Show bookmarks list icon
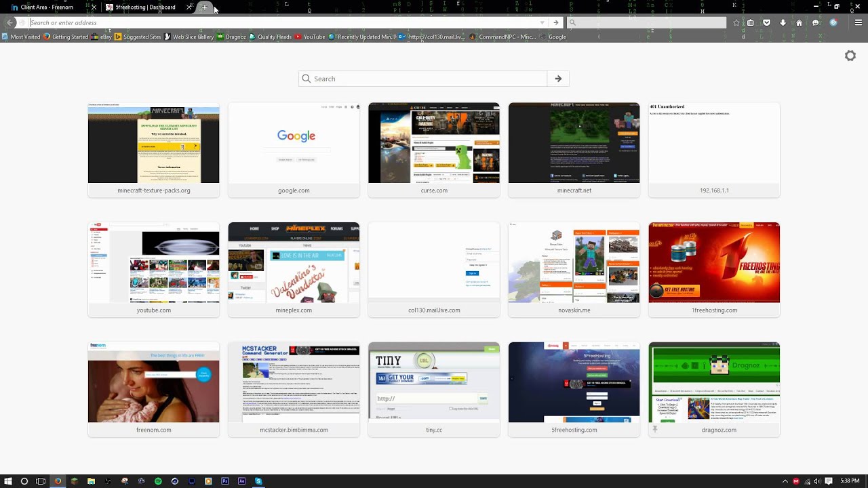 (751, 22)
